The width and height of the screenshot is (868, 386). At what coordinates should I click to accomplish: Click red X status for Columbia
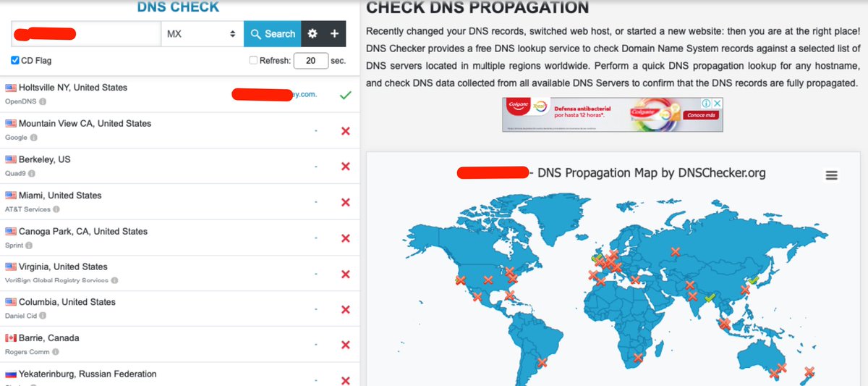pos(345,309)
